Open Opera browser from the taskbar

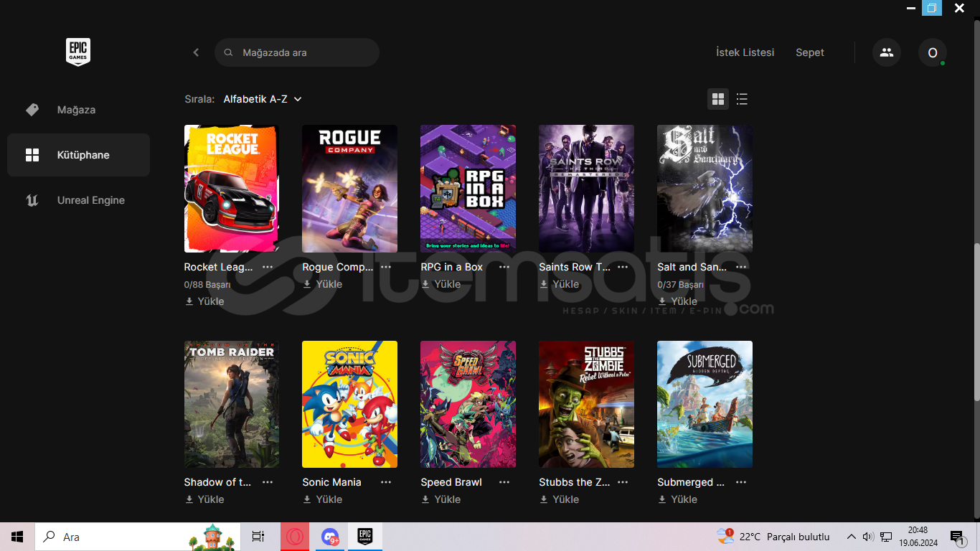click(295, 537)
